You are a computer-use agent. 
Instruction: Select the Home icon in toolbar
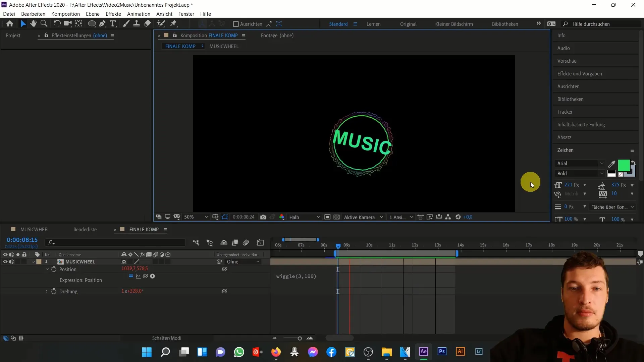[x=10, y=24]
